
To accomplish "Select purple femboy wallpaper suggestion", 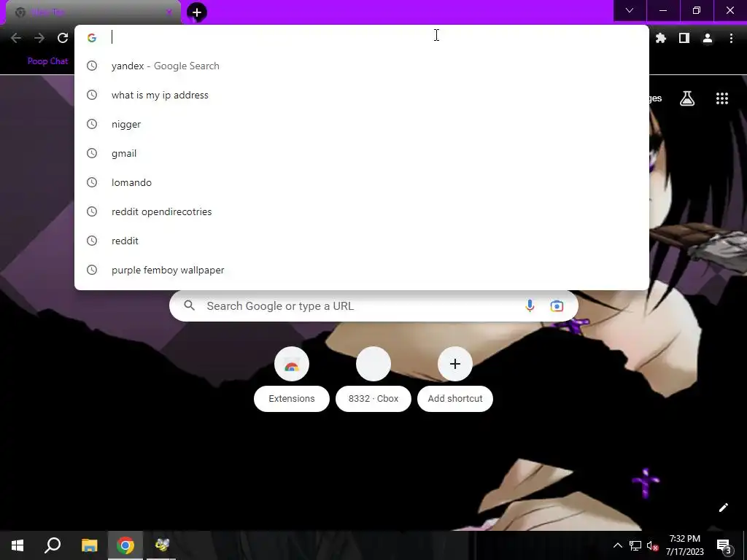I will (362, 270).
